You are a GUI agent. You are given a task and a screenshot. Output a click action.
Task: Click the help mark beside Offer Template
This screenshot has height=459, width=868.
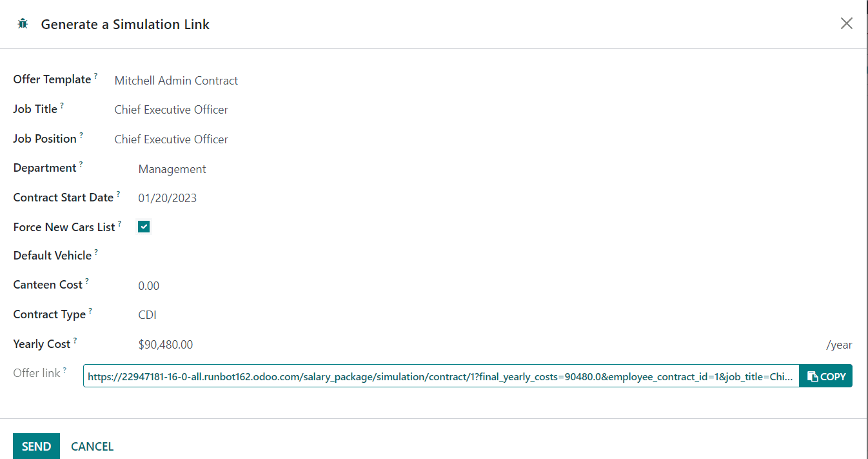[96, 76]
